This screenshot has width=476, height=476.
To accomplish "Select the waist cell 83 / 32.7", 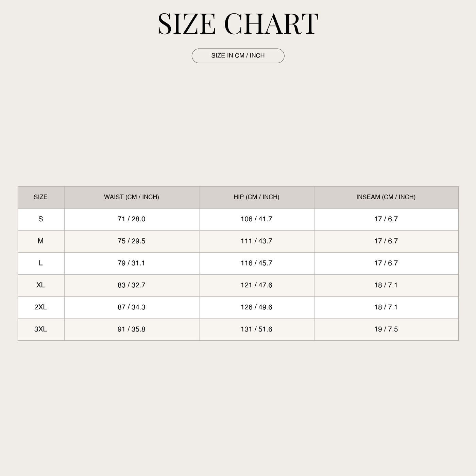I will coord(132,285).
